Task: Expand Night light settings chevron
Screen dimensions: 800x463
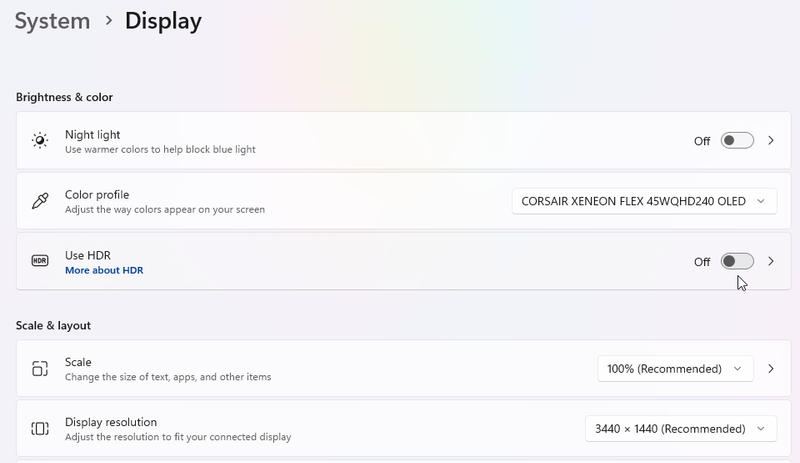Action: 771,141
